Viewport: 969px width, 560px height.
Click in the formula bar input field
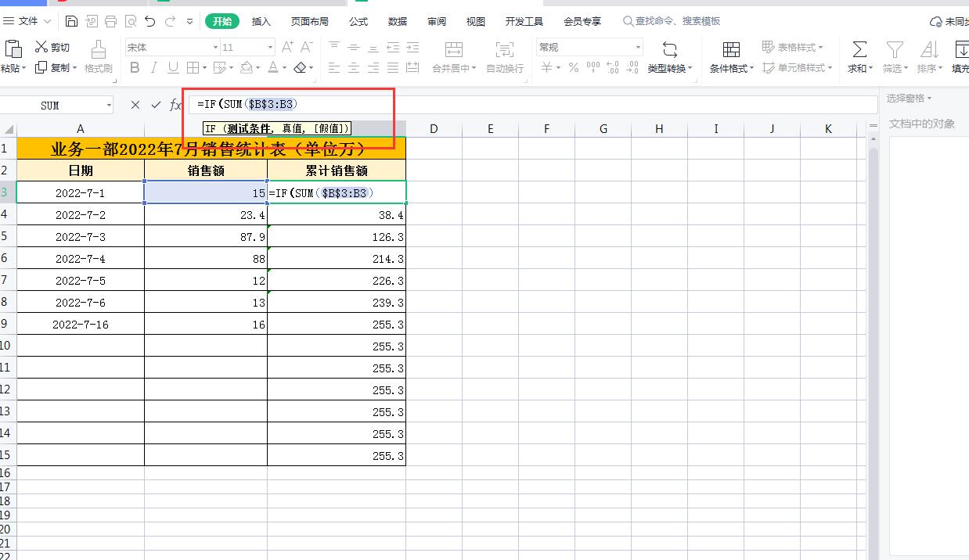click(532, 105)
